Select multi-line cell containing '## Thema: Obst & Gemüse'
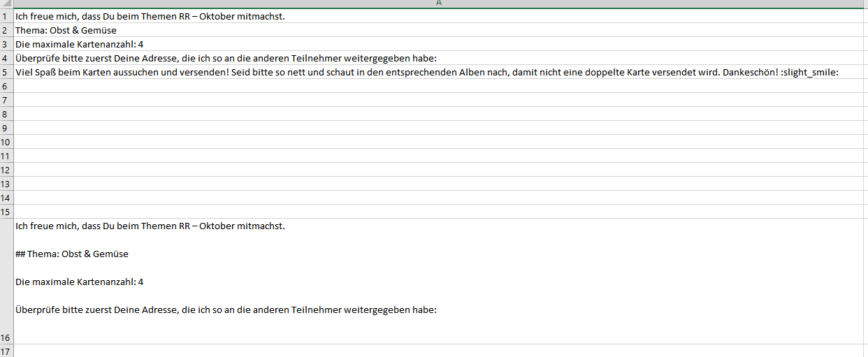The width and height of the screenshot is (868, 357). click(x=440, y=281)
